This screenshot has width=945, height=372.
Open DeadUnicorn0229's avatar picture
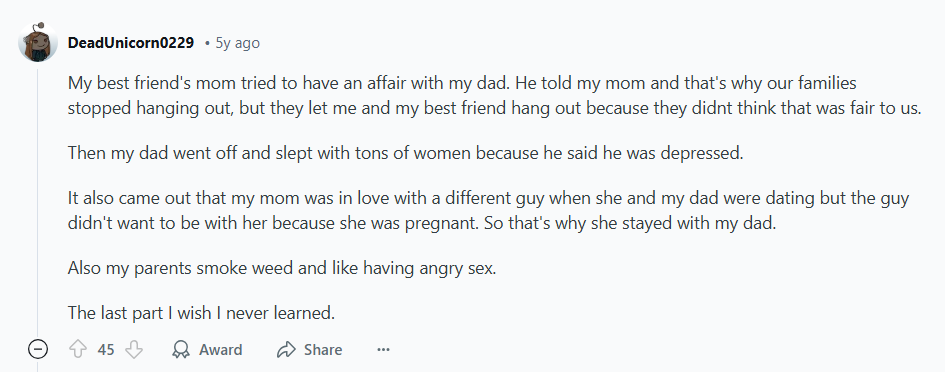[x=38, y=43]
